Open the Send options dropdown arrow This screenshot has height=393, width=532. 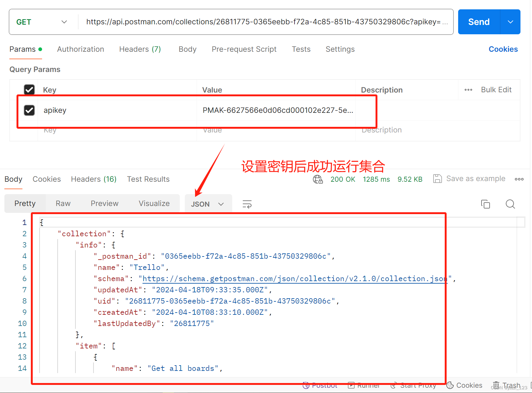point(510,22)
